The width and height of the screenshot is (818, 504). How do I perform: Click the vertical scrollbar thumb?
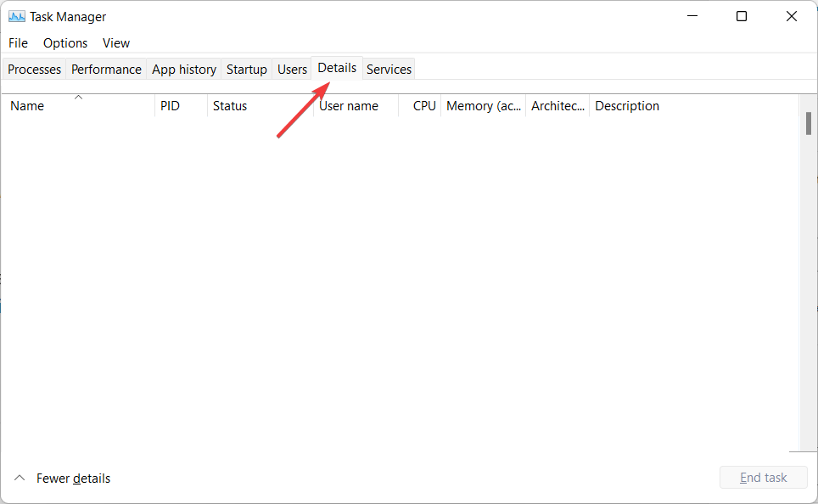pos(808,124)
